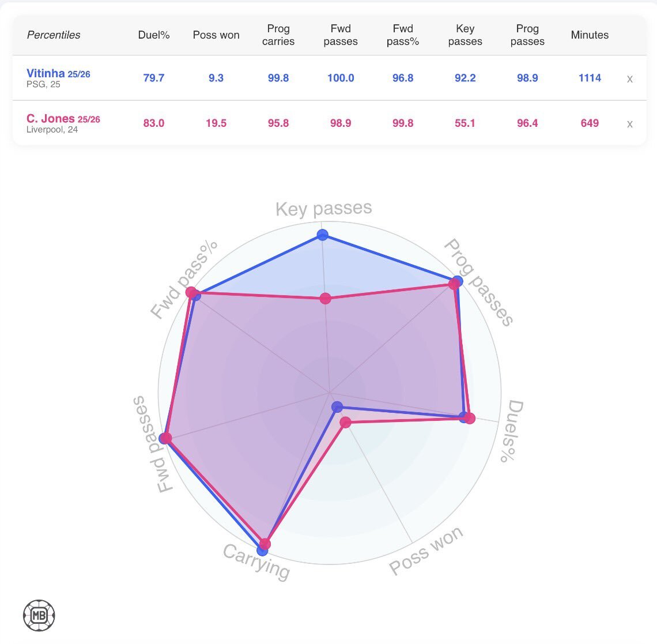Viewport: 657px width, 644px height.
Task: Click the Prog passes axis label on radar
Action: [x=478, y=283]
